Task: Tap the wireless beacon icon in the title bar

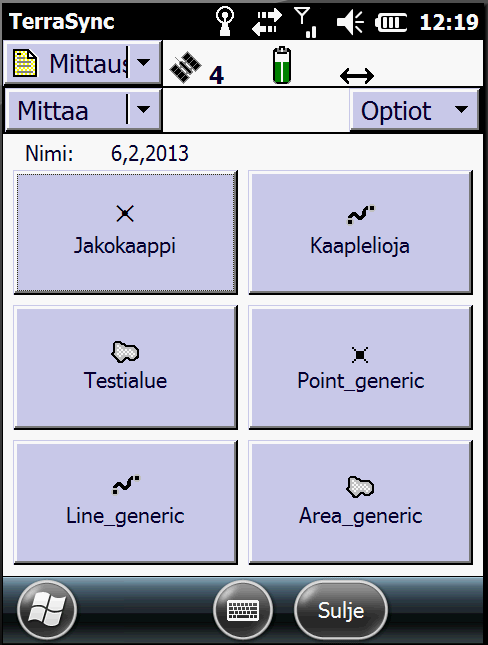Action: point(225,21)
